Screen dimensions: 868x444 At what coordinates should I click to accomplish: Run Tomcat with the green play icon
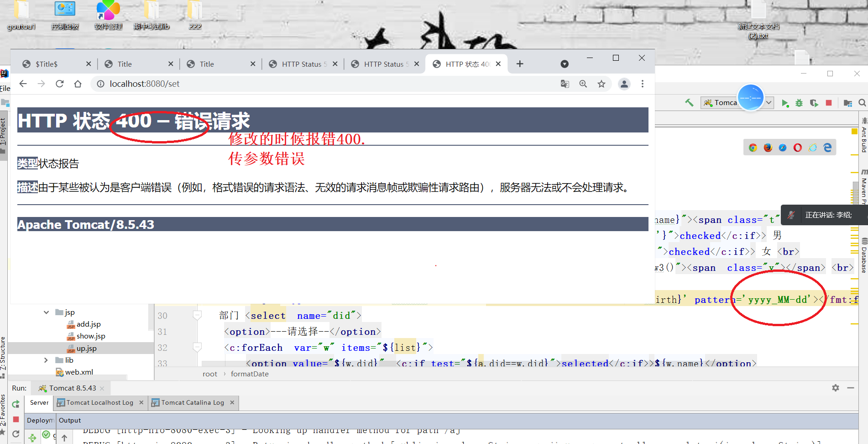785,103
